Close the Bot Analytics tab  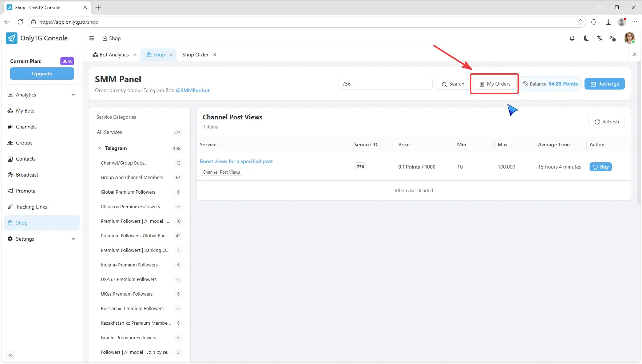tap(135, 55)
